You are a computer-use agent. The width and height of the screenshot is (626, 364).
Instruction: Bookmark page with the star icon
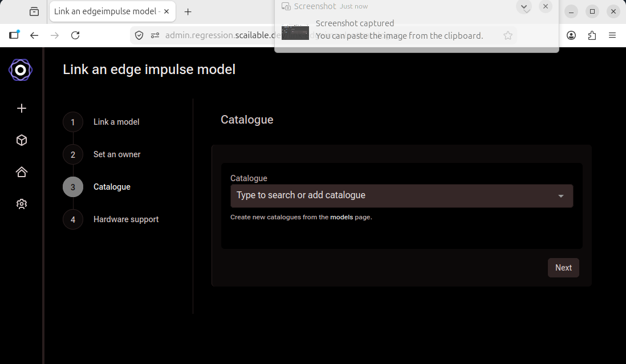pos(508,35)
